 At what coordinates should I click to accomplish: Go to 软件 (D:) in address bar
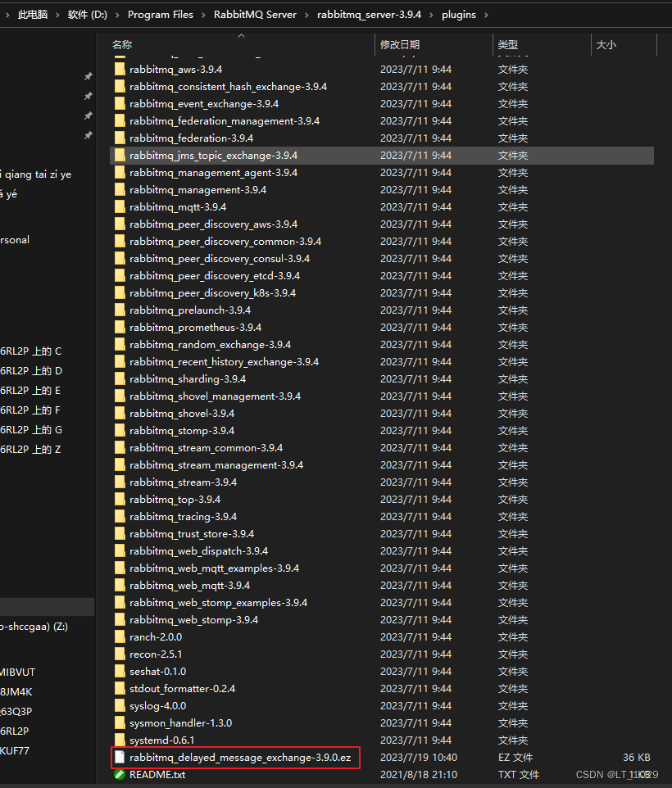point(88,15)
